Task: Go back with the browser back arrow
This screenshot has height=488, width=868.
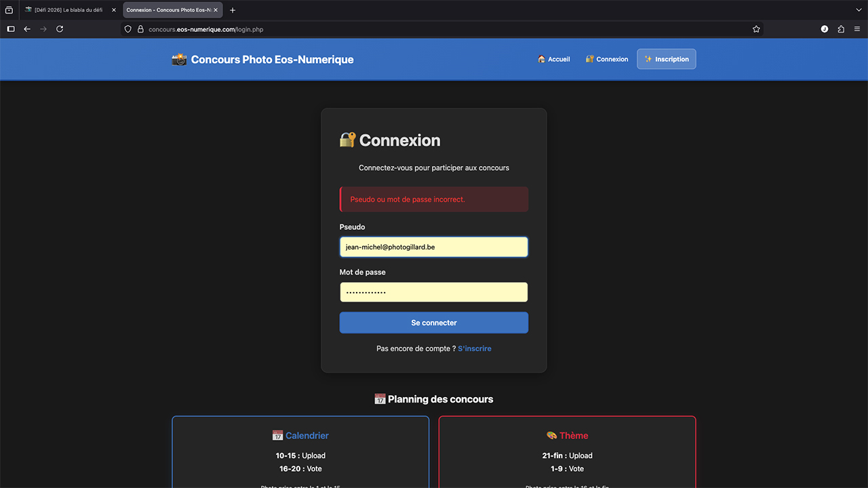Action: point(27,29)
